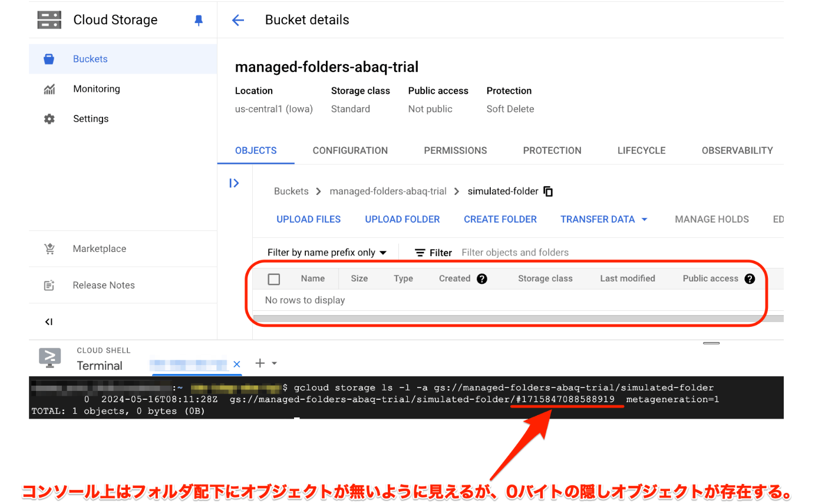Select Settings in the sidebar
Viewport: 825px width, 504px height.
[123, 119]
